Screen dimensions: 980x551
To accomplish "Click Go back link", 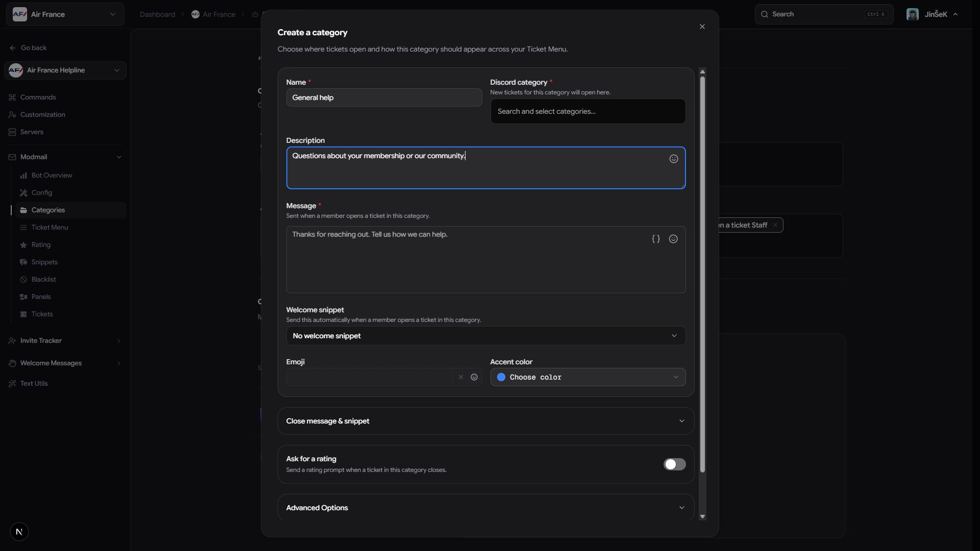I will click(x=28, y=48).
